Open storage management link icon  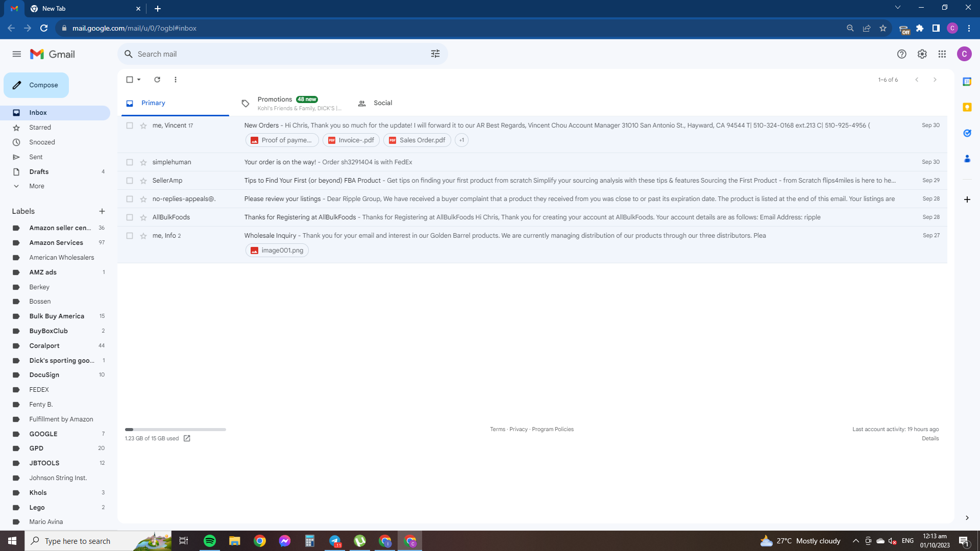[187, 438]
